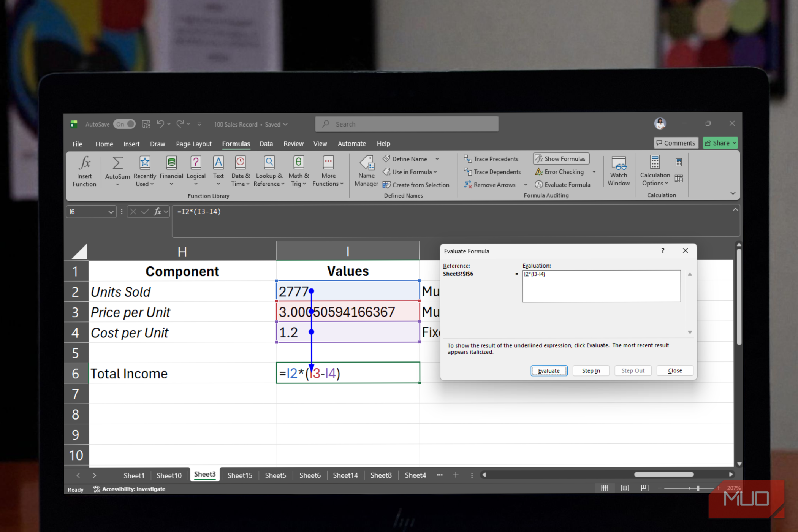Open Math & Trig functions
Image resolution: width=798 pixels, height=532 pixels.
(298, 172)
